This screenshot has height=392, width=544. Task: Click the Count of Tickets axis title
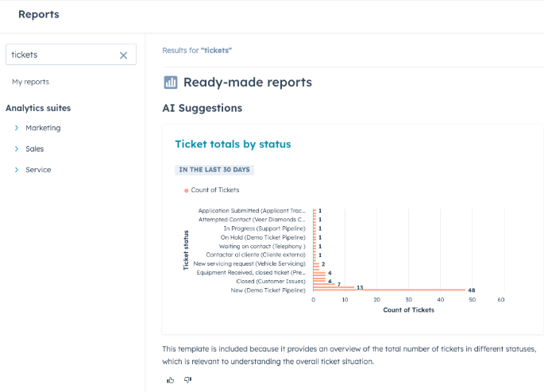click(x=409, y=310)
